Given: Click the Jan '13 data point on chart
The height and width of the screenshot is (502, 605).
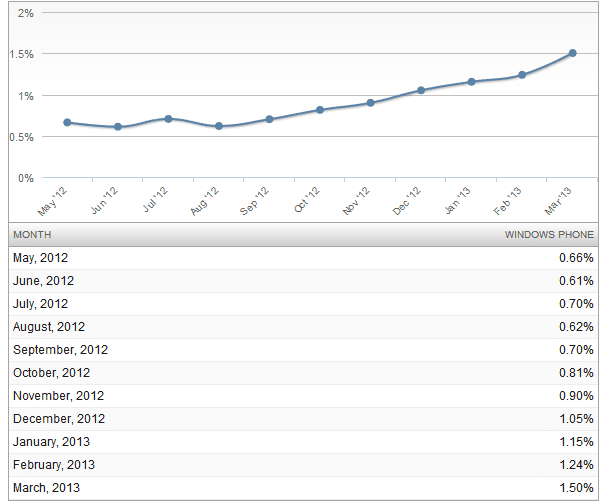Looking at the screenshot, I should pos(471,82).
